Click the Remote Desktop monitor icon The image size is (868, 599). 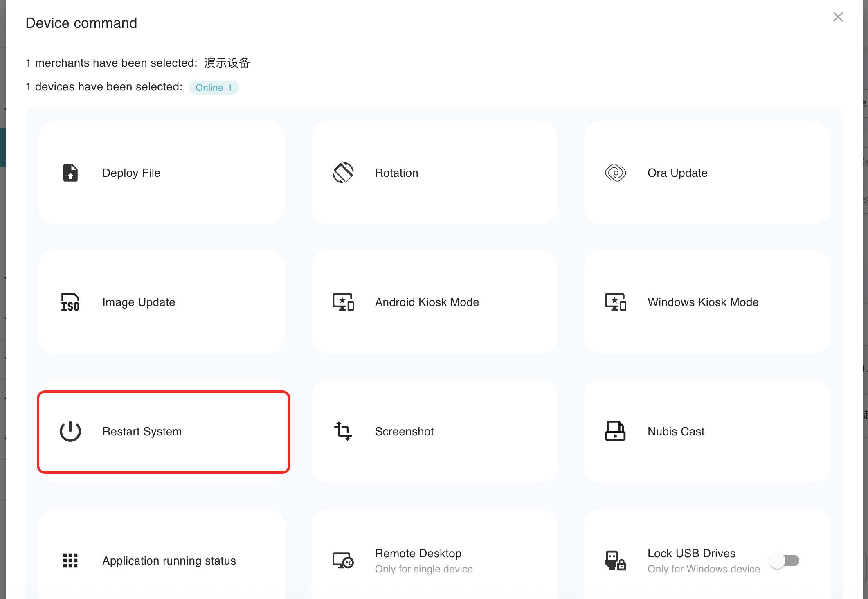click(x=343, y=561)
